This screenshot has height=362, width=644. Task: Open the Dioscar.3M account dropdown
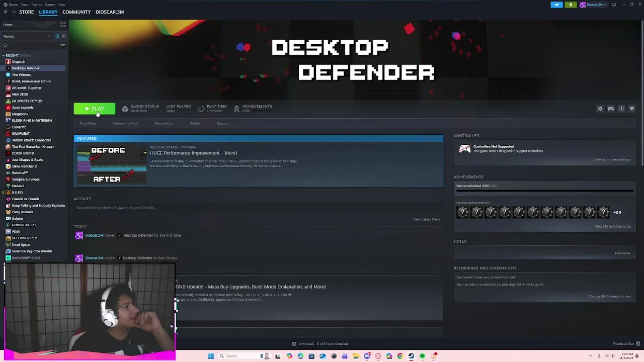593,5
